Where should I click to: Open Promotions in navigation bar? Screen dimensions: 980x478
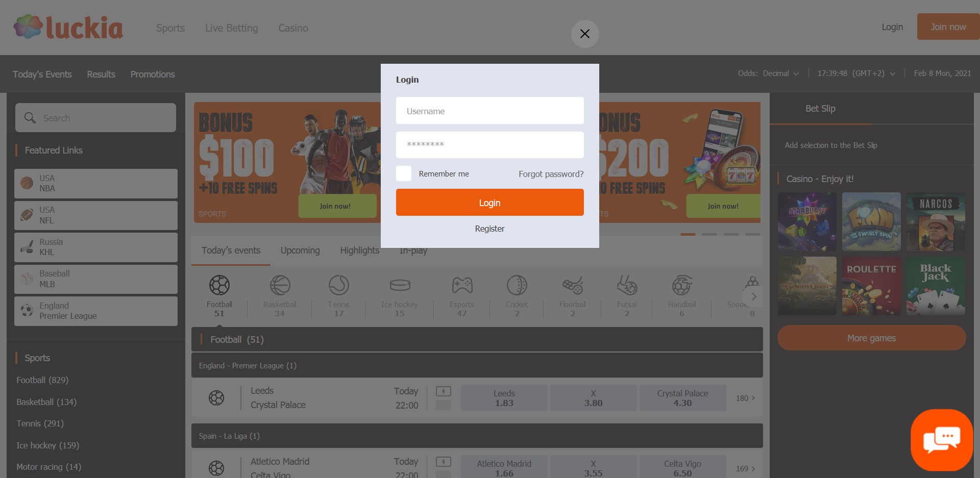pos(153,74)
